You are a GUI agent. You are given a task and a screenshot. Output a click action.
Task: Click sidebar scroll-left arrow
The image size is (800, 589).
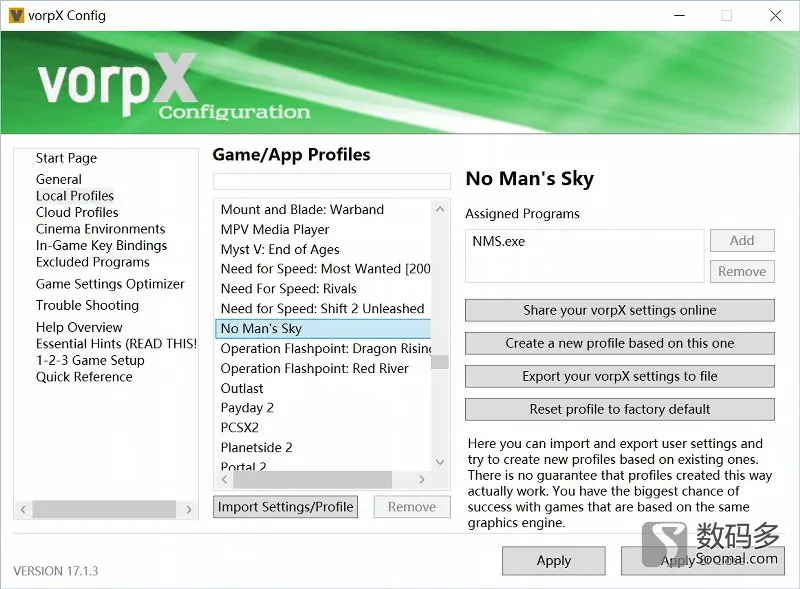click(23, 509)
